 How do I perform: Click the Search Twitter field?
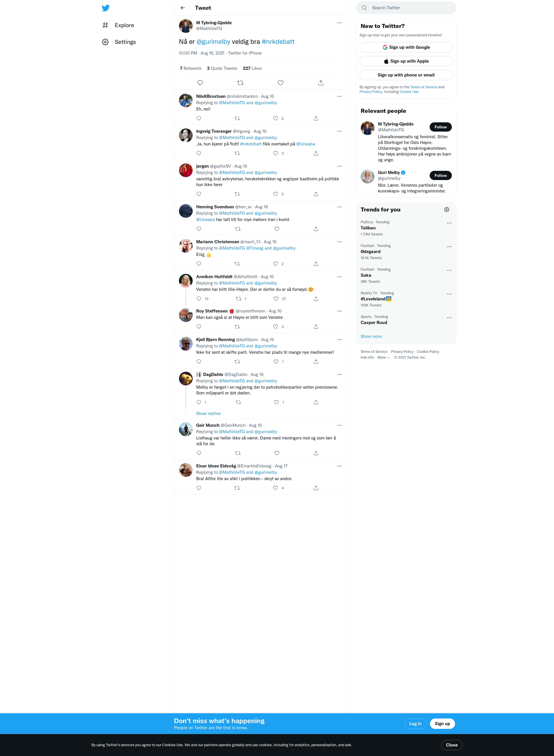[x=406, y=8]
